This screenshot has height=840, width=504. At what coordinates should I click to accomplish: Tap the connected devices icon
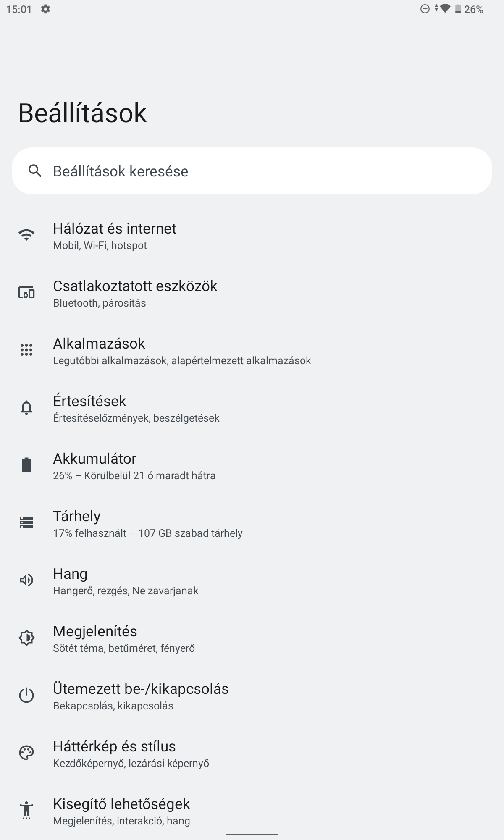pos(26,292)
